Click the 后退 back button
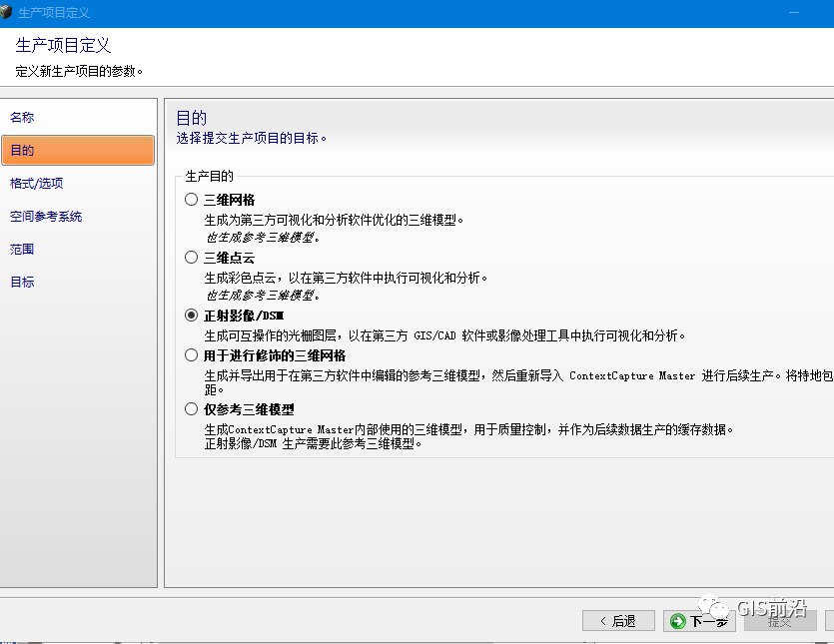Screen dimensions: 834x644 (x=618, y=621)
